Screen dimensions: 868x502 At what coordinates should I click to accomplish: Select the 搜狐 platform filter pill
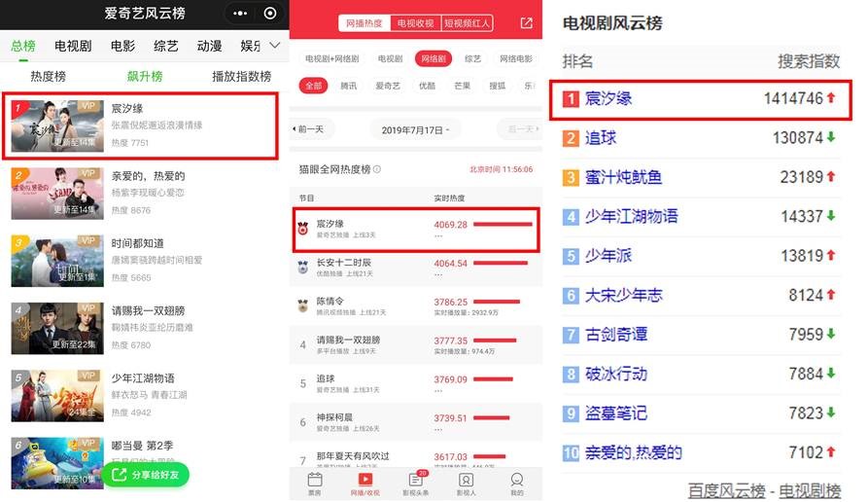(x=497, y=86)
